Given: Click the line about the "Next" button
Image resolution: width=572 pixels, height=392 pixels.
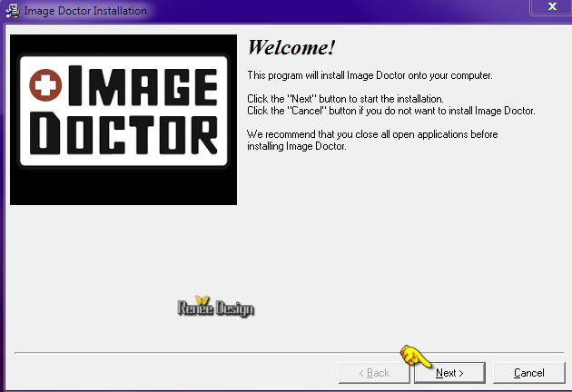Looking at the screenshot, I should (345, 99).
